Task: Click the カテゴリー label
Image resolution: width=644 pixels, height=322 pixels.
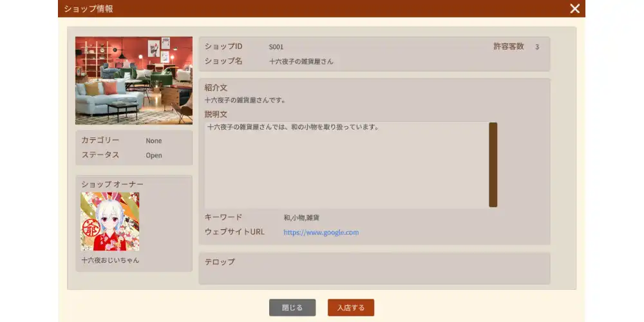Action: (x=100, y=140)
